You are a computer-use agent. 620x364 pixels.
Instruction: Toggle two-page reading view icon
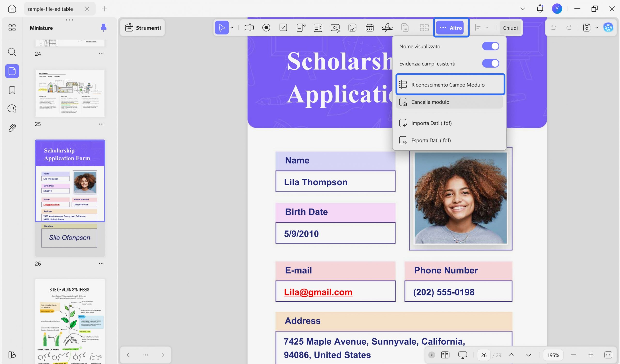(x=445, y=355)
